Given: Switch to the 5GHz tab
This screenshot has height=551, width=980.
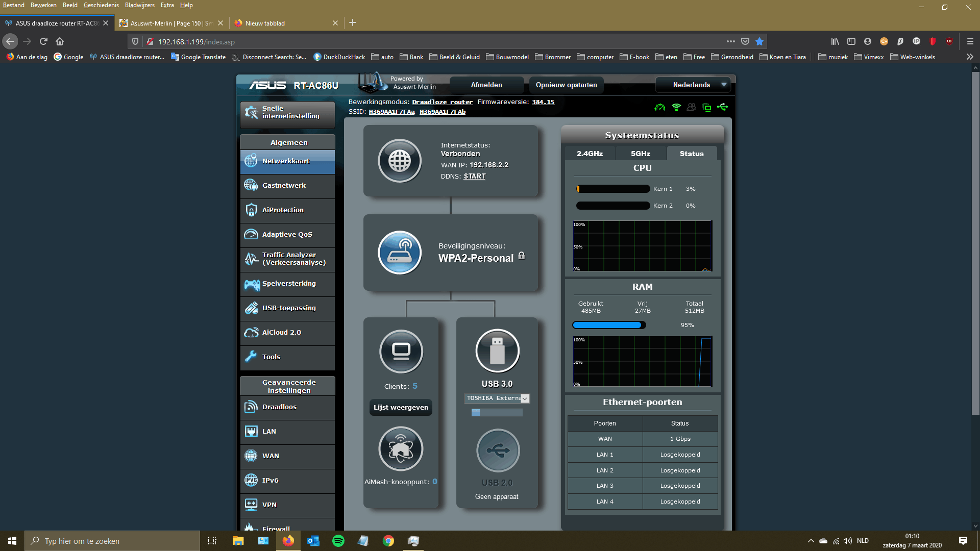Looking at the screenshot, I should pos(641,154).
